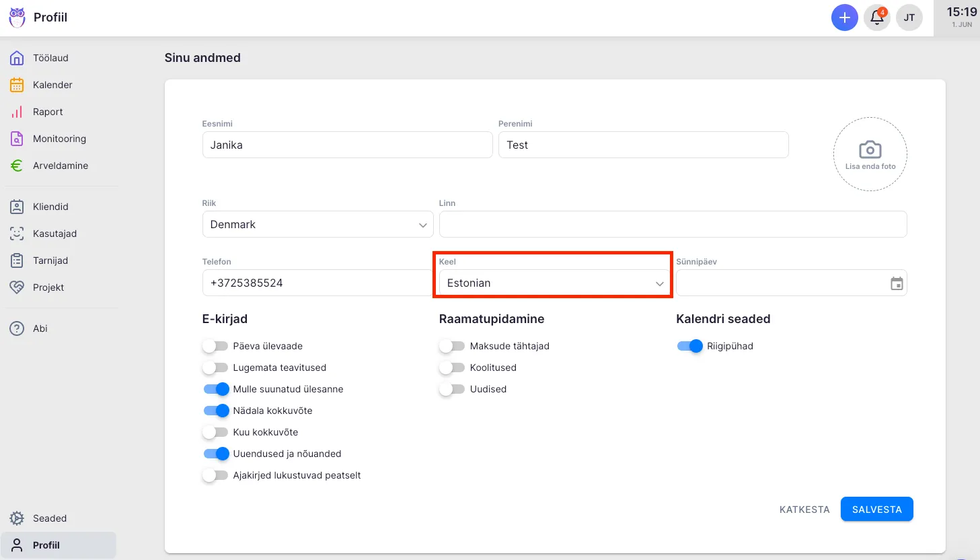Open Seaded via the gear icon
Image resolution: width=980 pixels, height=560 pixels.
pyautogui.click(x=17, y=518)
